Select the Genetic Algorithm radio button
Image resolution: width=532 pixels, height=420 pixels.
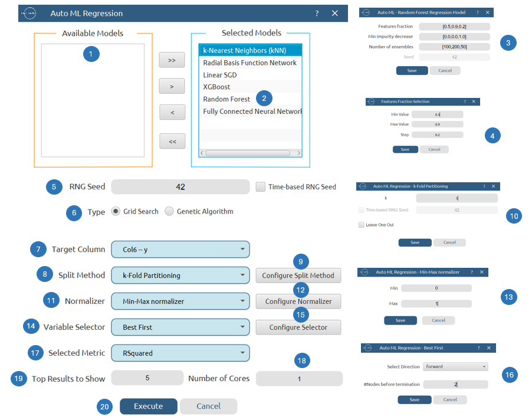click(169, 211)
